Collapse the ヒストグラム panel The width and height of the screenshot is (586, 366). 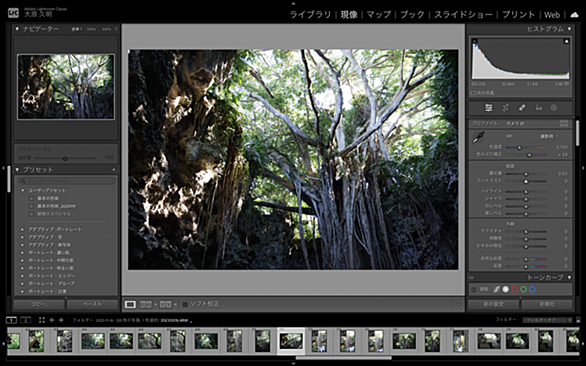[569, 29]
